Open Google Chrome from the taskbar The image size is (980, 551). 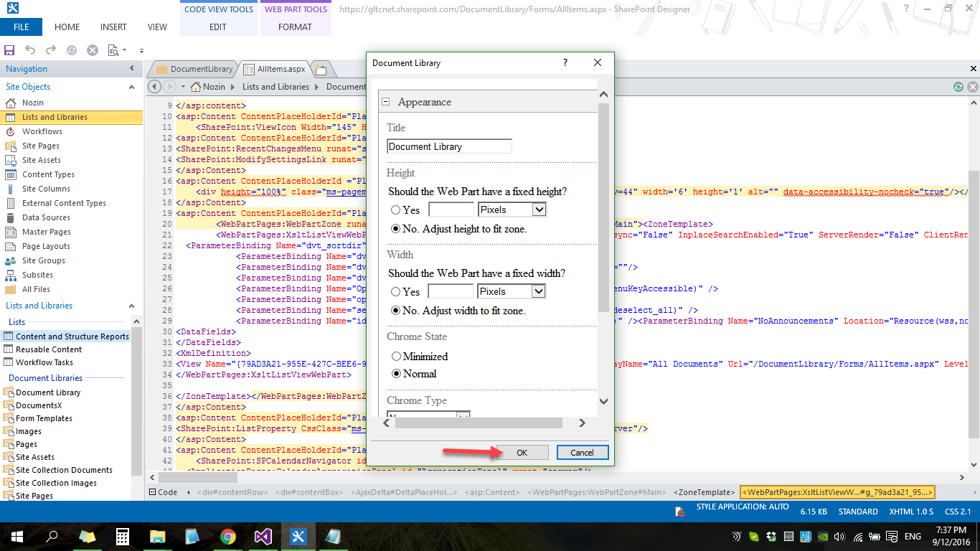(x=227, y=536)
